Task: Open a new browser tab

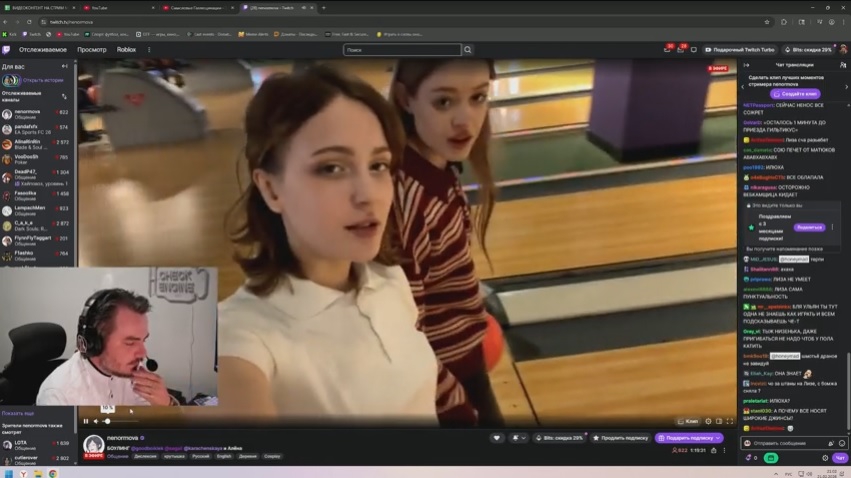Action: [323, 8]
